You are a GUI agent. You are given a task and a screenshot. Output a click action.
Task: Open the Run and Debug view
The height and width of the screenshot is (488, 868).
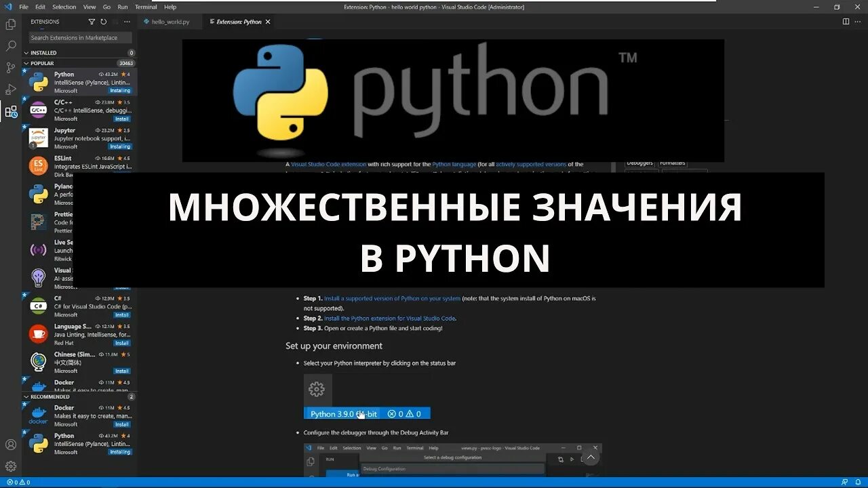tap(11, 89)
